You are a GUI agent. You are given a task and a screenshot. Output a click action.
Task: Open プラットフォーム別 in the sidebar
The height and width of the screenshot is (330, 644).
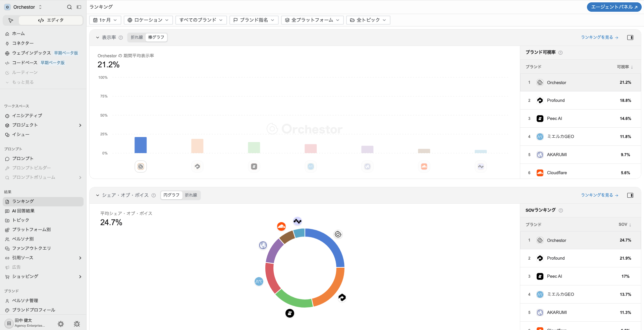[43, 230]
